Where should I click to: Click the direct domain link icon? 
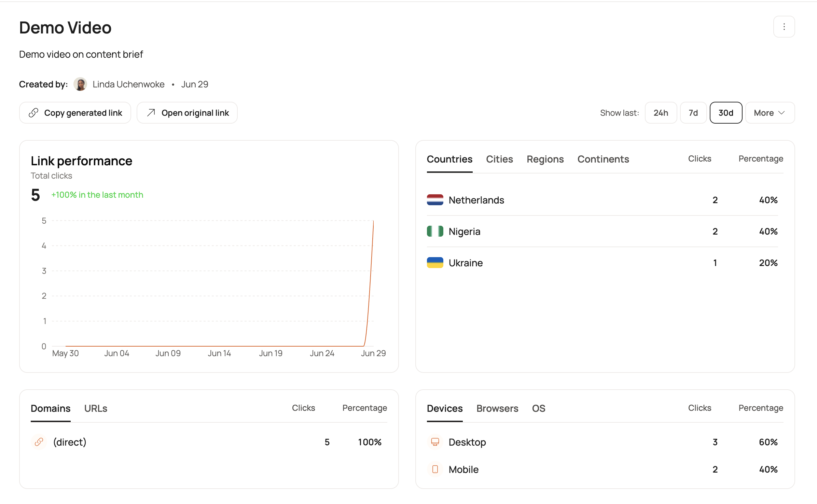(x=39, y=442)
